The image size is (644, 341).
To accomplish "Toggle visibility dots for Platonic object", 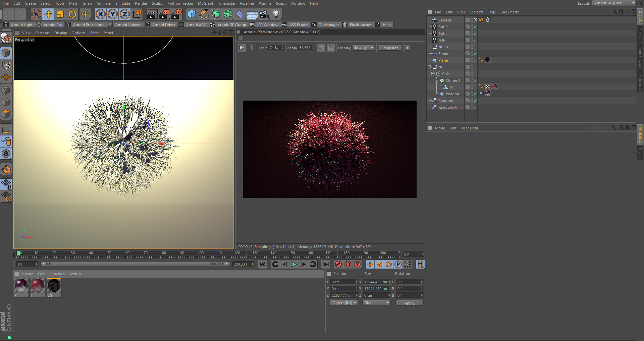I will [x=472, y=94].
